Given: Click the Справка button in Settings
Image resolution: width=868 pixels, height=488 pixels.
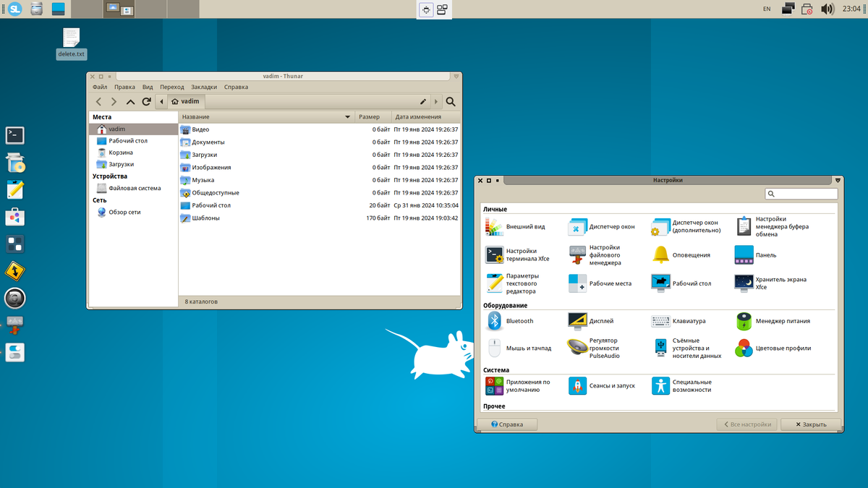Looking at the screenshot, I should [508, 424].
